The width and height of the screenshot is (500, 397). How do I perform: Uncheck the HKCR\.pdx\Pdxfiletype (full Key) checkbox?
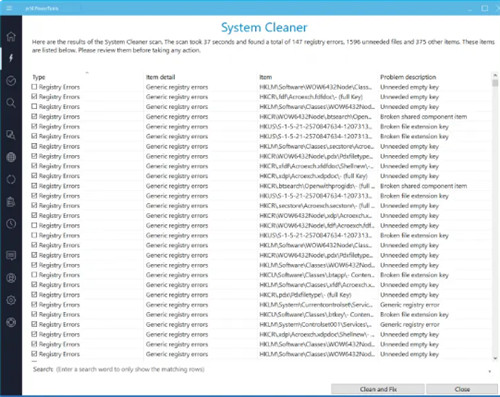[34, 294]
